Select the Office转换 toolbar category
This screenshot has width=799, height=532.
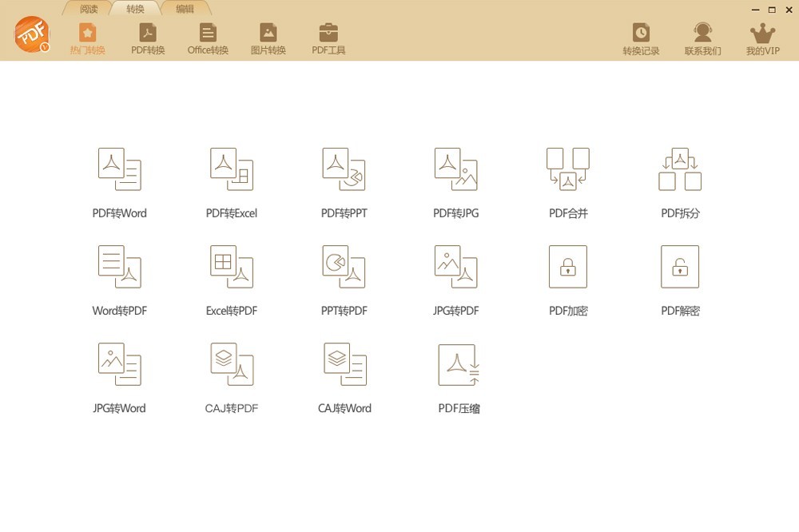tap(208, 38)
